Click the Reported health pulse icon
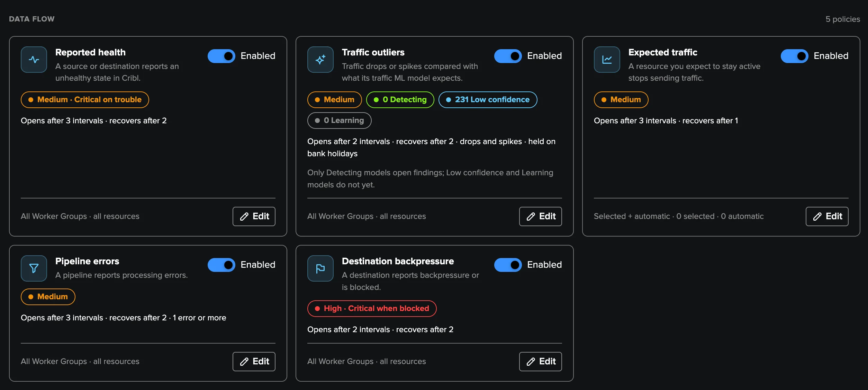 pyautogui.click(x=34, y=60)
